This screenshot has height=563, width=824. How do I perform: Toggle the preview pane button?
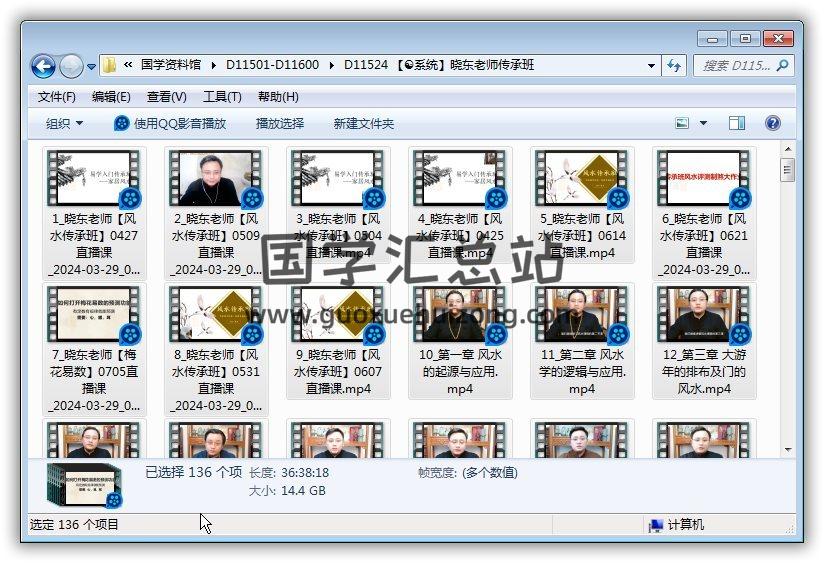pos(737,123)
